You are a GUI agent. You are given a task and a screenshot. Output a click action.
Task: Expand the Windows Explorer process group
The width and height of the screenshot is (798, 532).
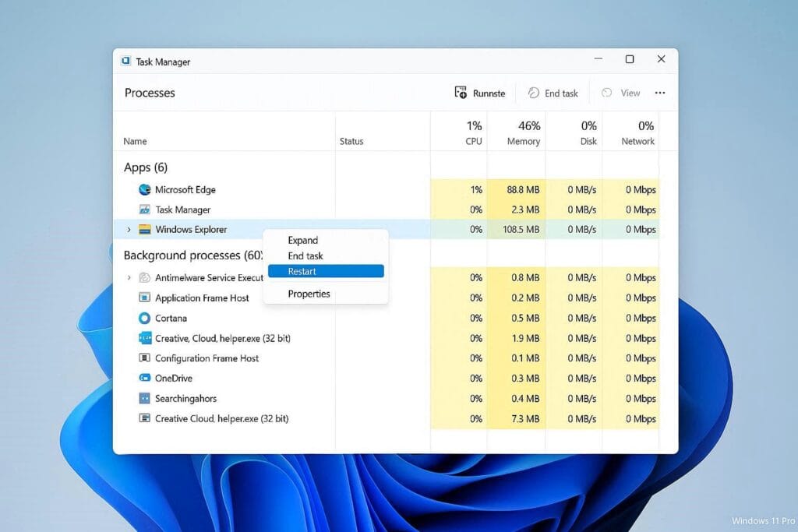tap(129, 230)
